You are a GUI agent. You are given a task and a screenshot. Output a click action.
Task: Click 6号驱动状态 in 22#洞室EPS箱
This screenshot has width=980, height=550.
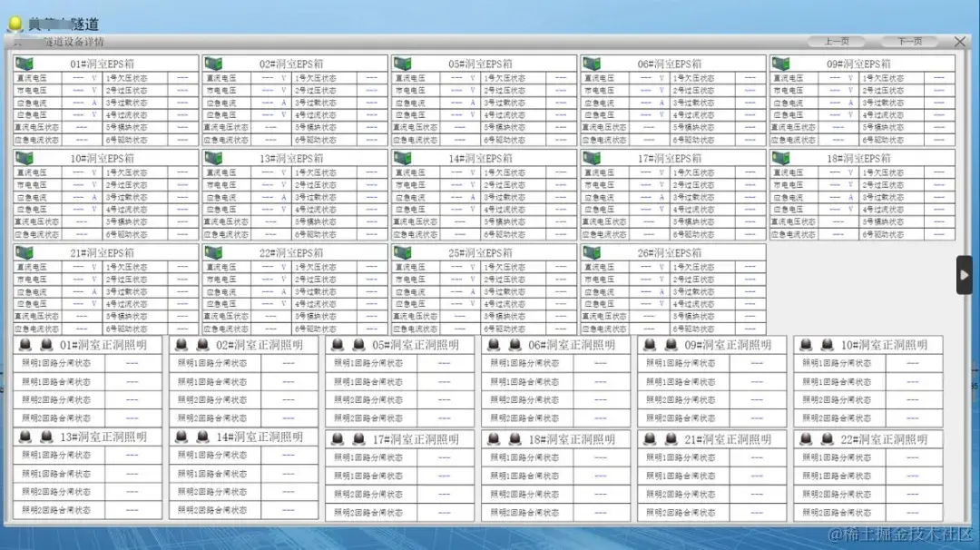(316, 329)
